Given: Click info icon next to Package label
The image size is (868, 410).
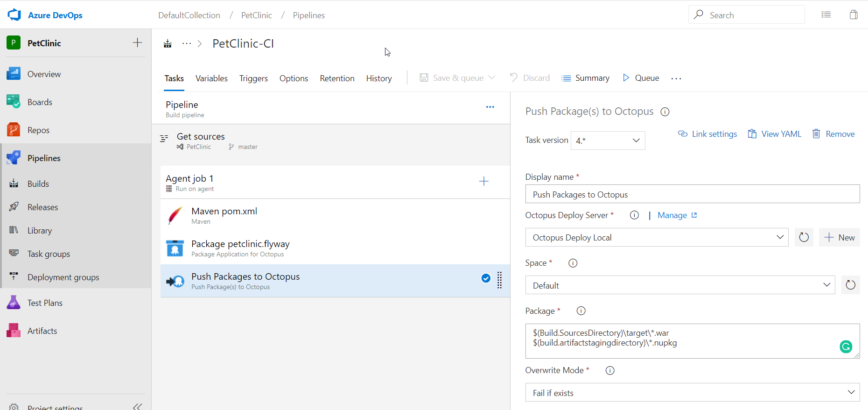Looking at the screenshot, I should click(581, 311).
